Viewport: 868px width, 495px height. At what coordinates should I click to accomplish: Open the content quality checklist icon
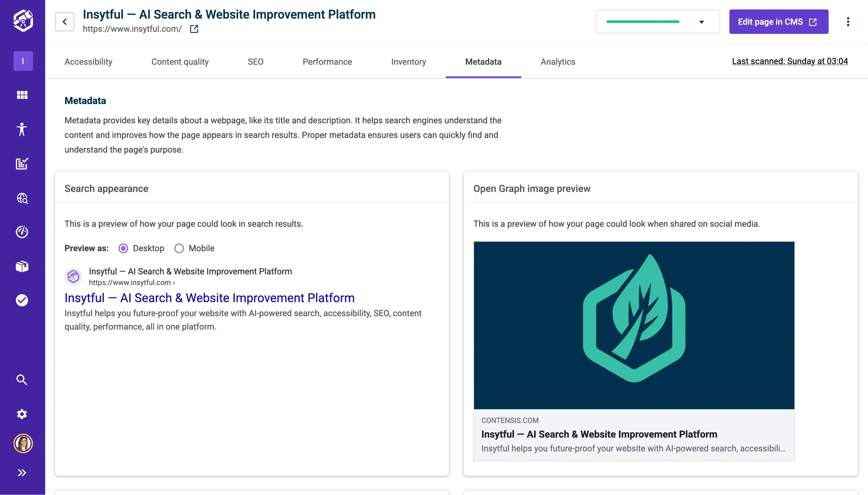[22, 164]
